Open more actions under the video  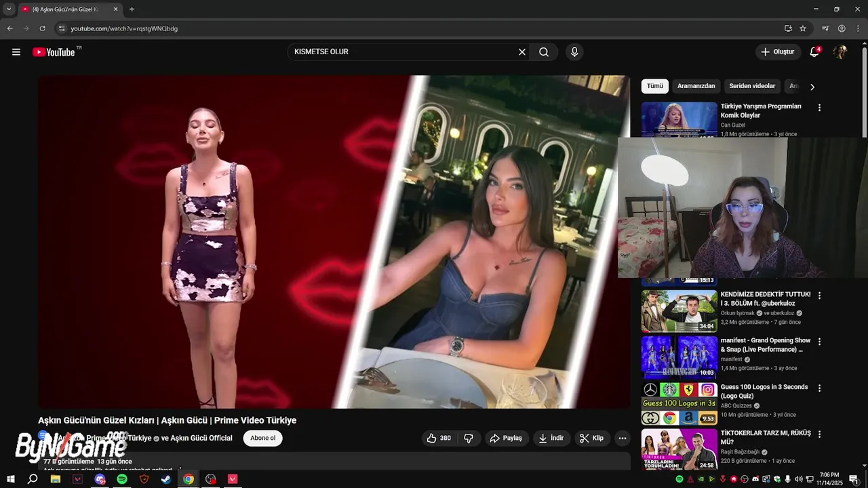click(623, 439)
